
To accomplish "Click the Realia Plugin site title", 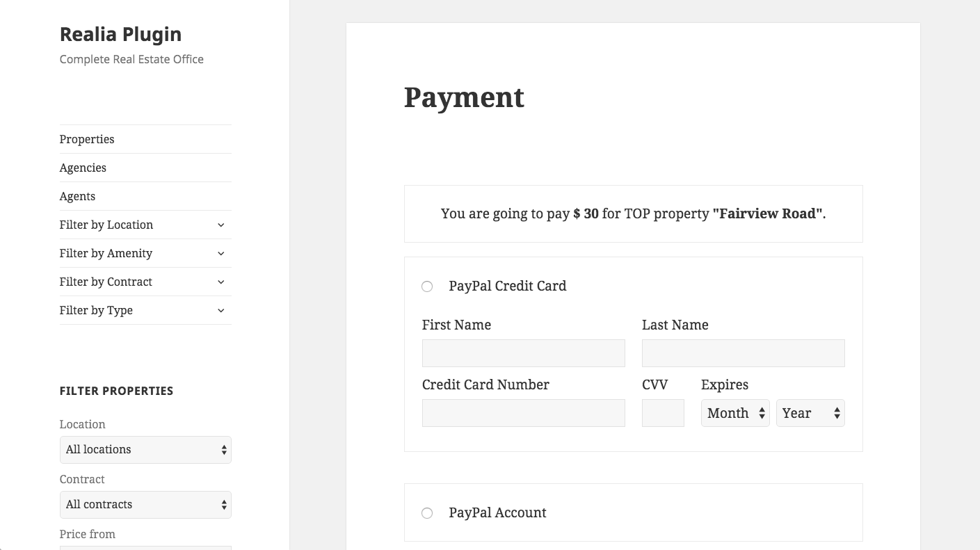I will [120, 34].
